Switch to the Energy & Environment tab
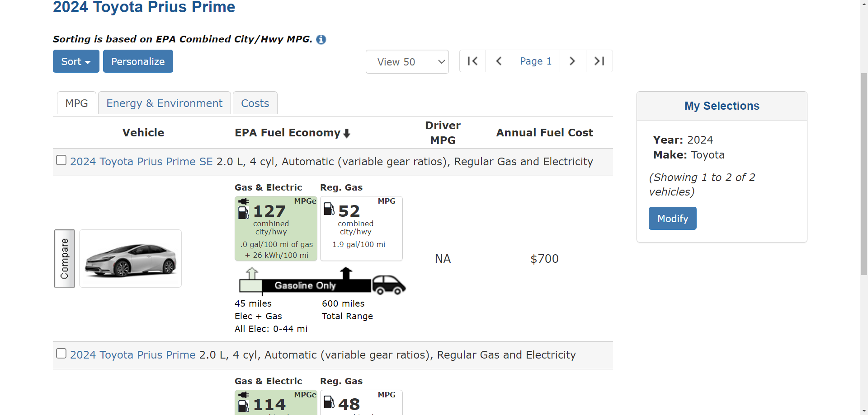The height and width of the screenshot is (415, 868). 165,103
